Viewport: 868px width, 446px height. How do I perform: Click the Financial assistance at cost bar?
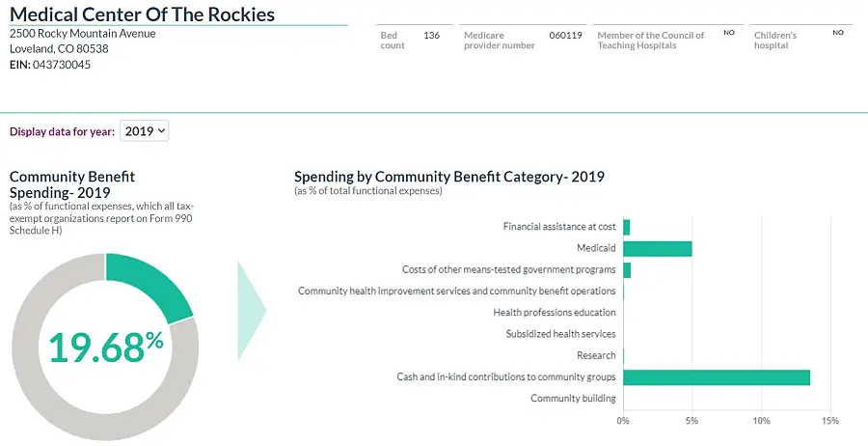(627, 227)
